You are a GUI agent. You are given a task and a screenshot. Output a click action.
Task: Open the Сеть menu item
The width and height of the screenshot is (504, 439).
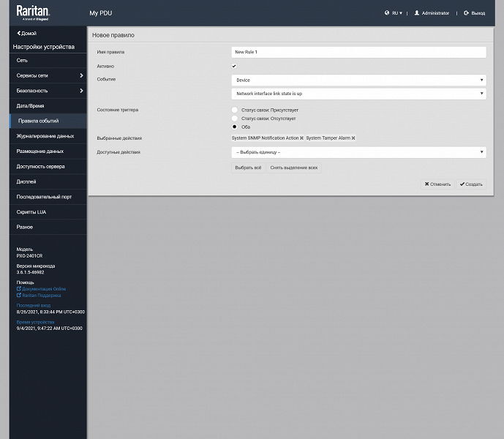(x=48, y=61)
